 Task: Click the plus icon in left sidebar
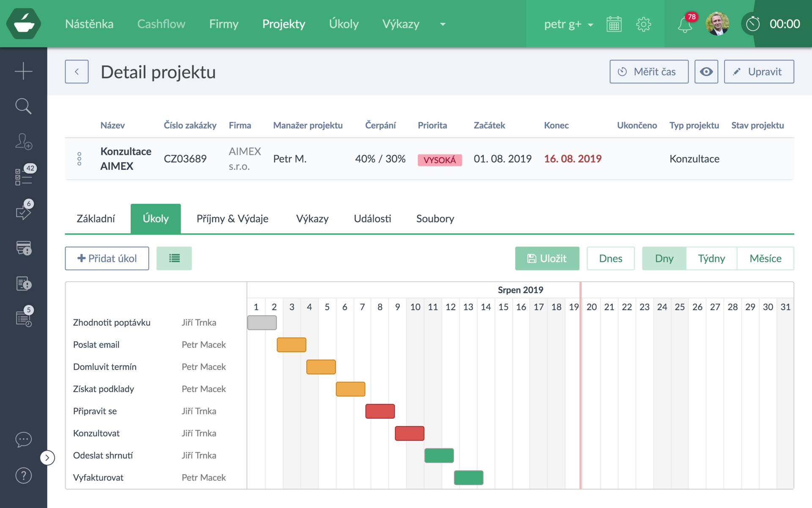[23, 71]
